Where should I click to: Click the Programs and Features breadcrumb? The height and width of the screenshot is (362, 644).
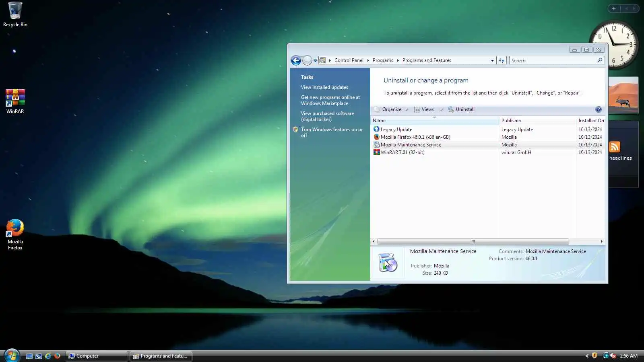[427, 60]
